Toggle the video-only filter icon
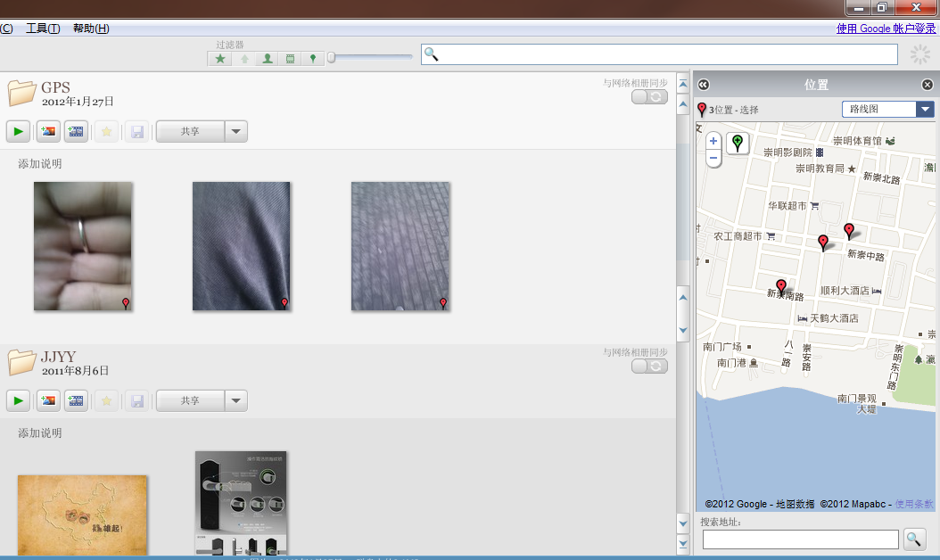 (x=290, y=59)
